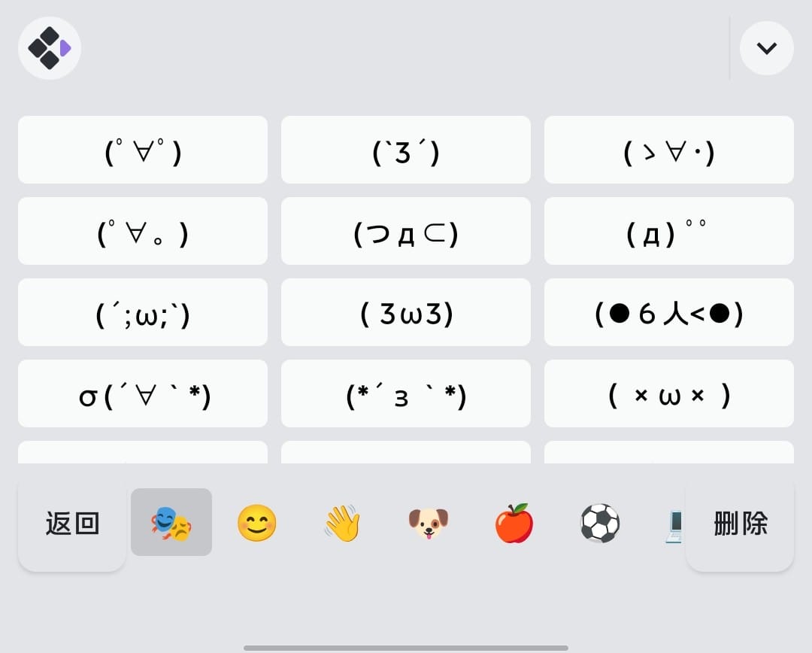812x653 pixels.
Task: Select the (`3´) pouting kaomoji
Action: coord(405,149)
